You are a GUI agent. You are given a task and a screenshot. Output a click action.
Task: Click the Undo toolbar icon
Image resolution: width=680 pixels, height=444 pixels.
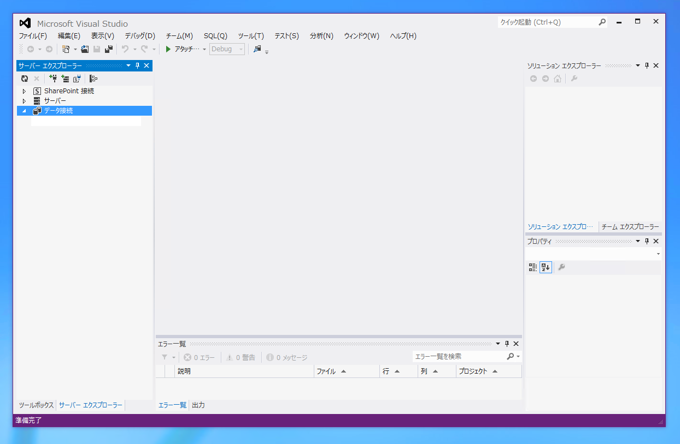pos(125,49)
